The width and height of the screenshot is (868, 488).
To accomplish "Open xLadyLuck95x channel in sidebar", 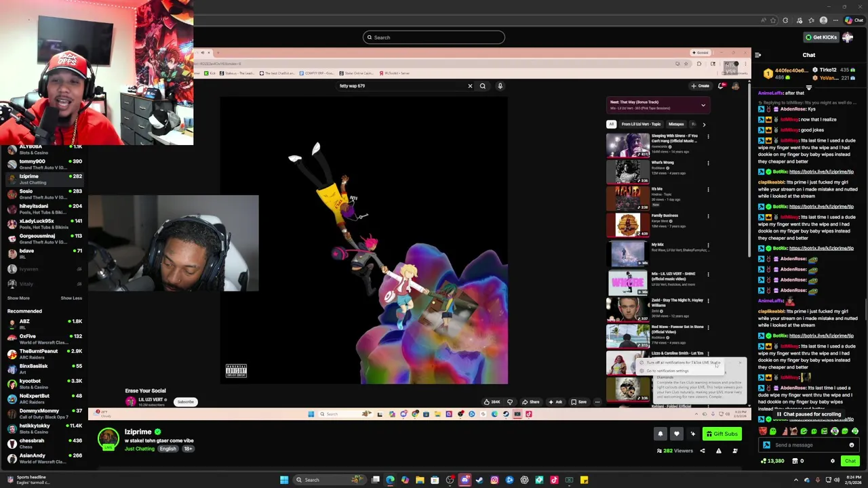I will coord(44,224).
